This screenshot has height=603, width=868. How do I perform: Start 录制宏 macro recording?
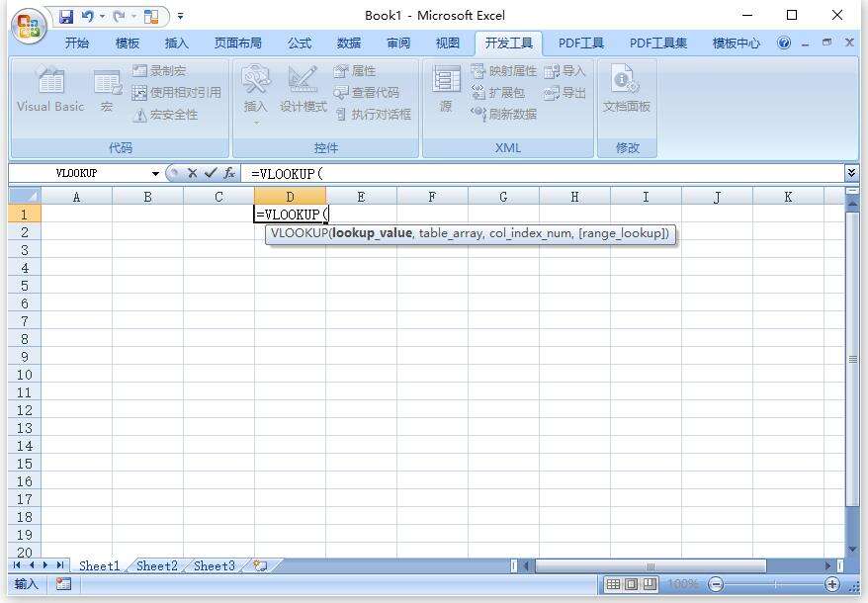tap(159, 71)
